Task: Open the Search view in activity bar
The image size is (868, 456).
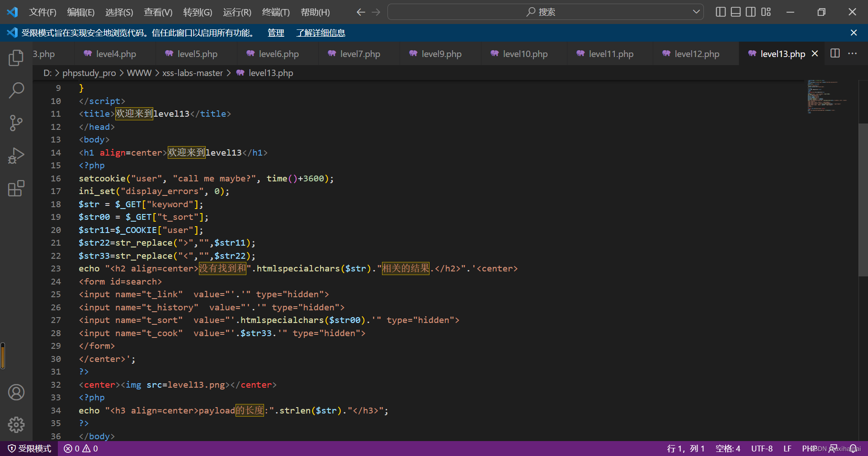Action: (x=16, y=90)
